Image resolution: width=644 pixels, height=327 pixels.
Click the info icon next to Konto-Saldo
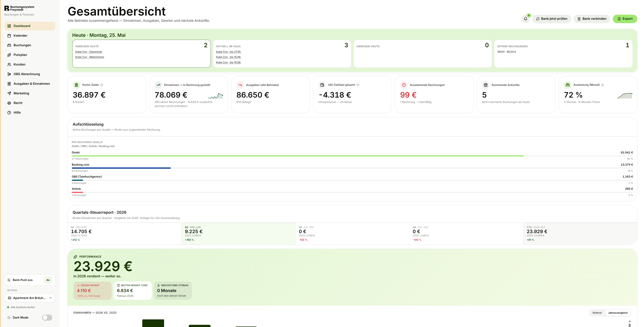click(102, 85)
